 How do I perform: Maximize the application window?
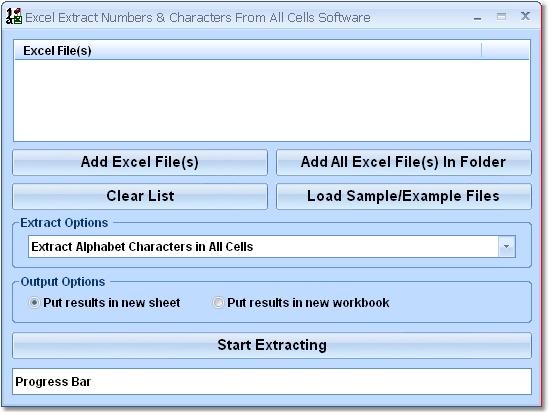501,16
